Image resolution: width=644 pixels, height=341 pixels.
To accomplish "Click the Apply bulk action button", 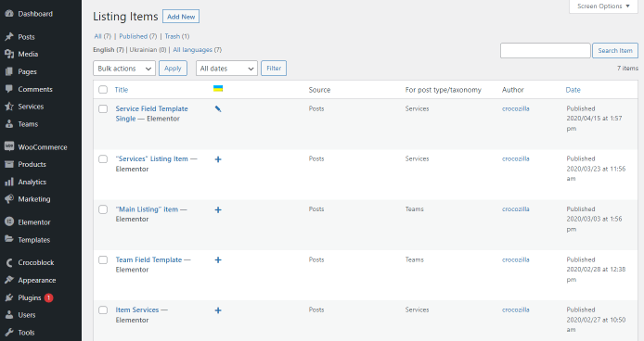I will click(x=173, y=69).
